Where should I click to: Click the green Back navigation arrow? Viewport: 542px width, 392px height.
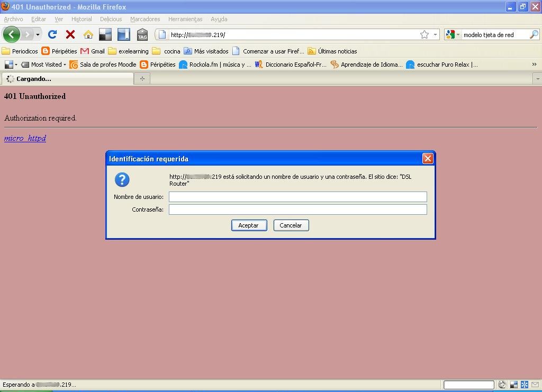point(12,34)
